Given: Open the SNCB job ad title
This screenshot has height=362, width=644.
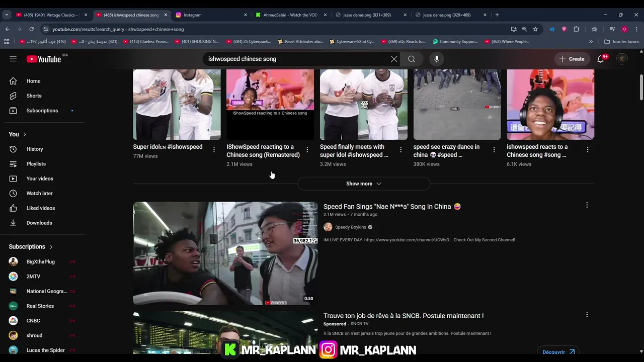Looking at the screenshot, I should coord(404,316).
